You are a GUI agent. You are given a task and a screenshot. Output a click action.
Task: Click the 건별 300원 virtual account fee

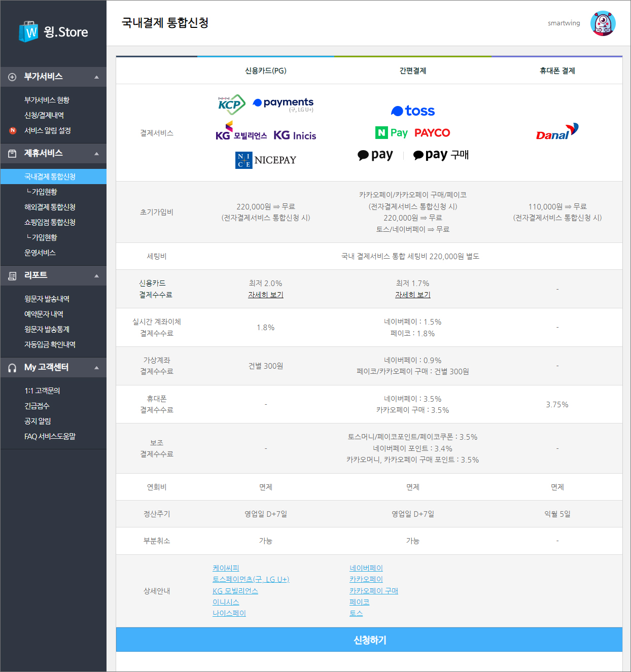[x=266, y=366]
